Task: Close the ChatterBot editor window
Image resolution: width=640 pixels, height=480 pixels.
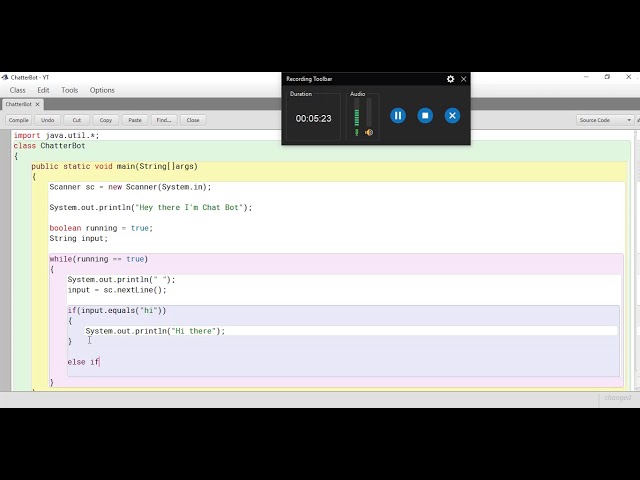Action: pos(629,77)
